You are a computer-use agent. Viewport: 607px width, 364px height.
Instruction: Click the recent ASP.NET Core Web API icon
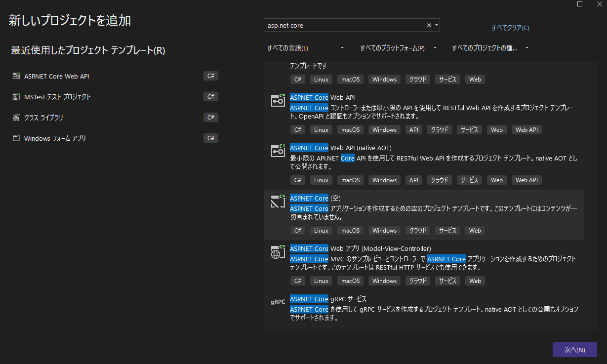pos(16,76)
